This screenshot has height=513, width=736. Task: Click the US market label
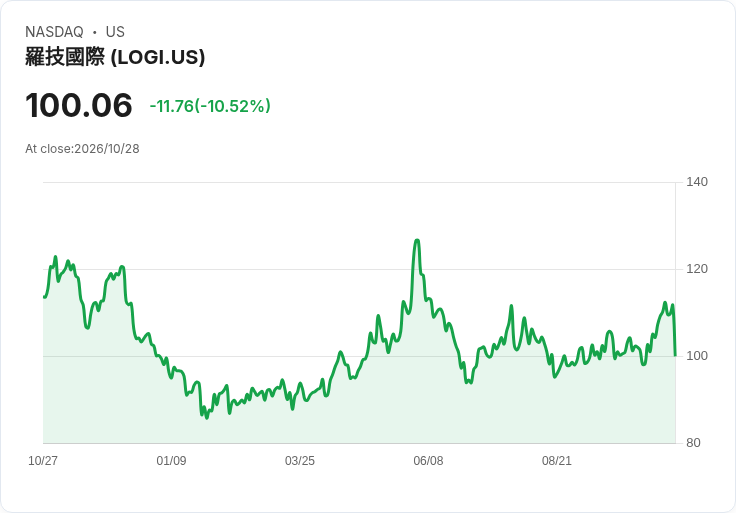coord(115,32)
